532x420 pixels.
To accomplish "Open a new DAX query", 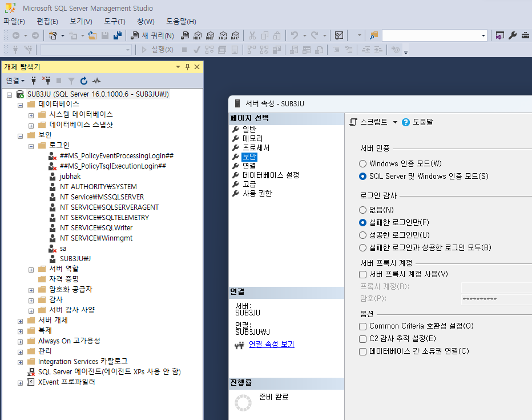I will (235, 35).
